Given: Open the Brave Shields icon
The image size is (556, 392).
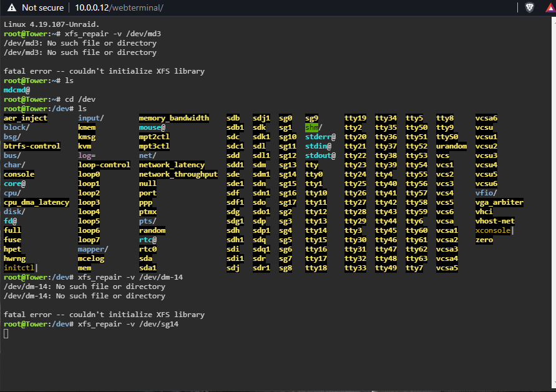Looking at the screenshot, I should coord(529,7).
